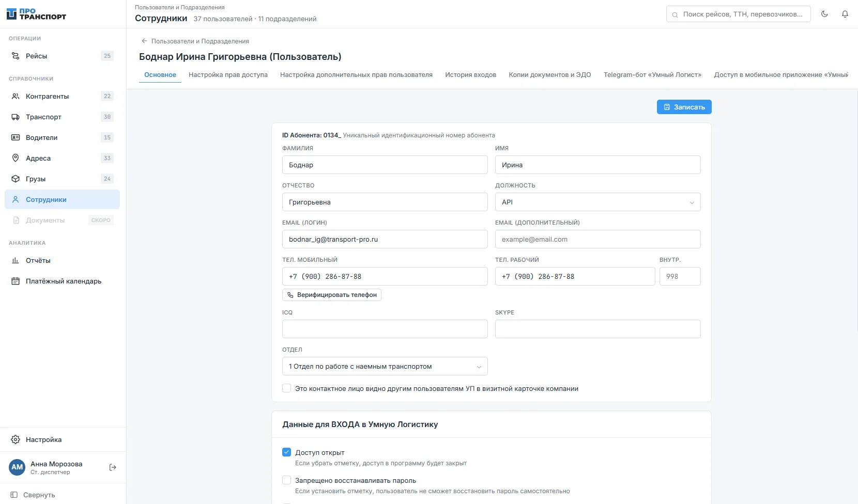Click the Email (логин) field
Screen dimensions: 858x504
click(x=385, y=239)
